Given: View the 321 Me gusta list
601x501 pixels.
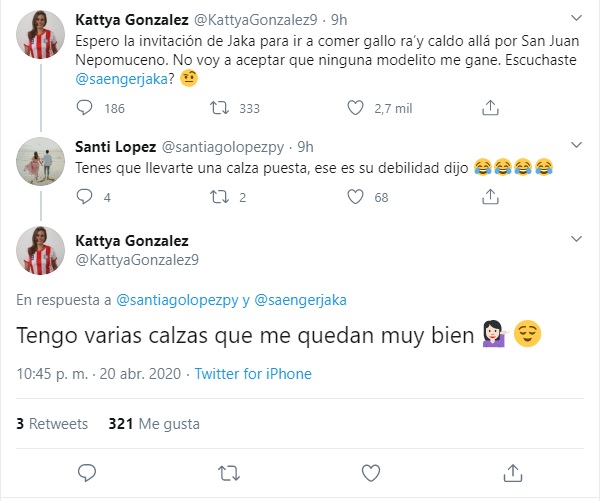Looking at the screenshot, I should [149, 423].
